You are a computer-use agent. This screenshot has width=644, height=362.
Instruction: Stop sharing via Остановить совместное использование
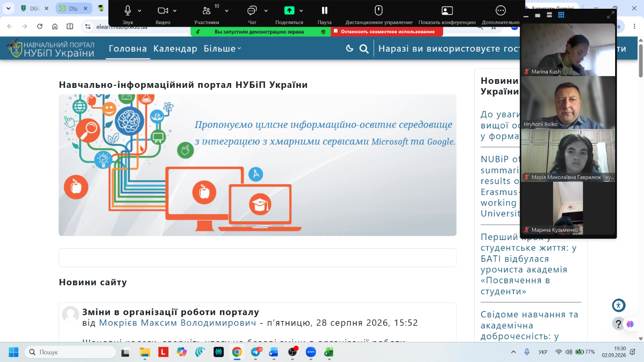click(x=387, y=31)
